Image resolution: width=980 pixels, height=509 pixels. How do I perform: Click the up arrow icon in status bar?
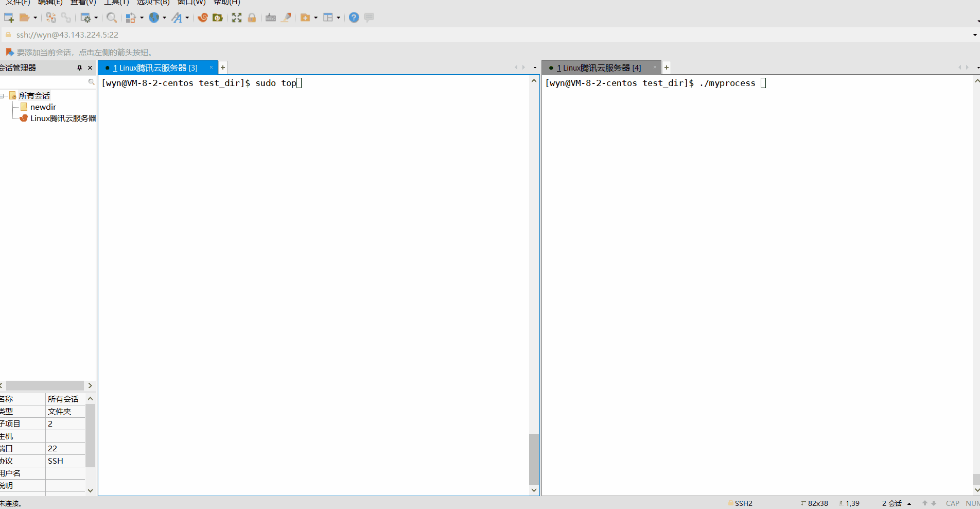pyautogui.click(x=925, y=503)
